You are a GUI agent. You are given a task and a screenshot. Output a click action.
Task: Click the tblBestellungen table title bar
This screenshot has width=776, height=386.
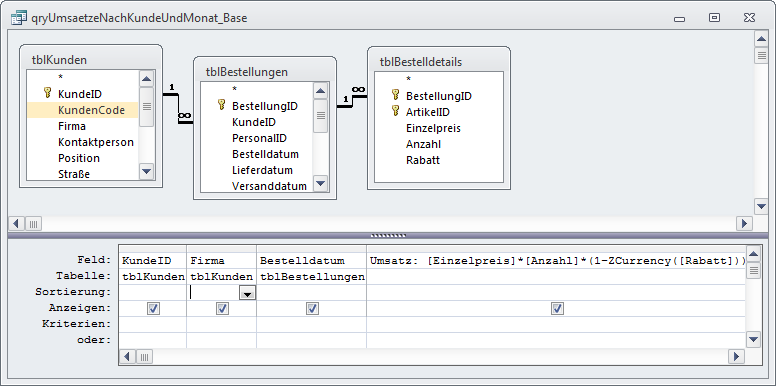pyautogui.click(x=265, y=72)
